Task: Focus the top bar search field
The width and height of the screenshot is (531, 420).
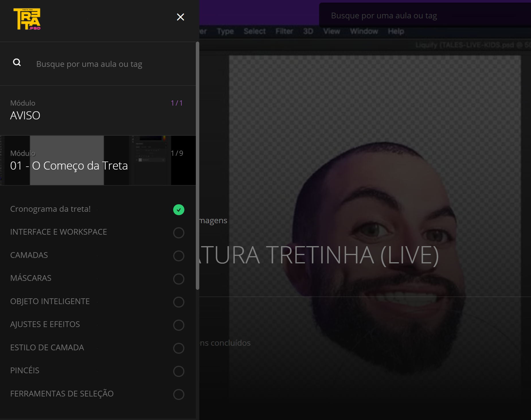Action: pyautogui.click(x=424, y=15)
